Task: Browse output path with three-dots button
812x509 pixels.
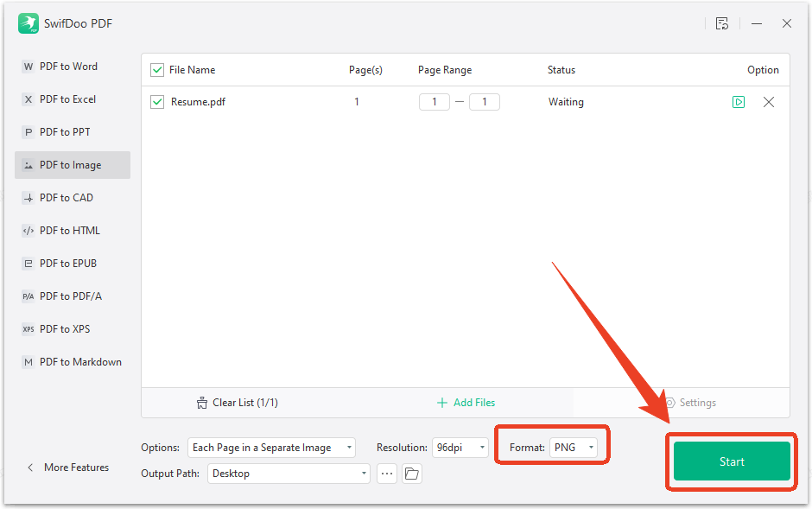Action: point(387,474)
